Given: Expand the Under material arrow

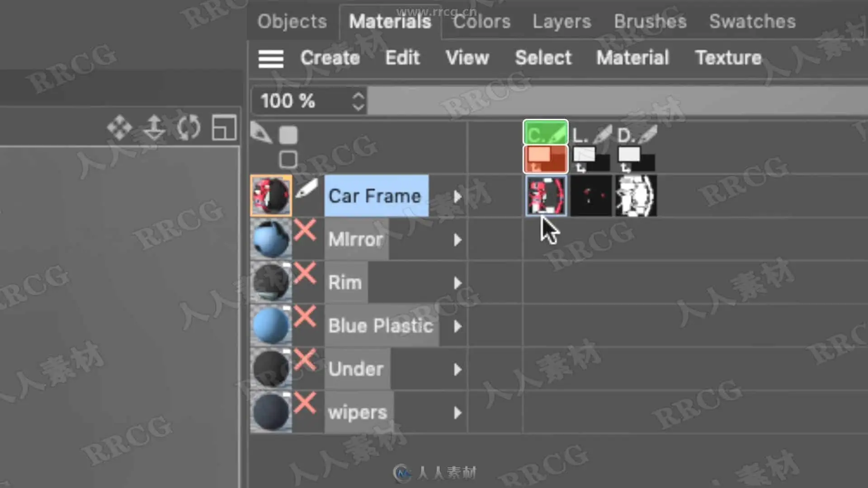Looking at the screenshot, I should [458, 370].
